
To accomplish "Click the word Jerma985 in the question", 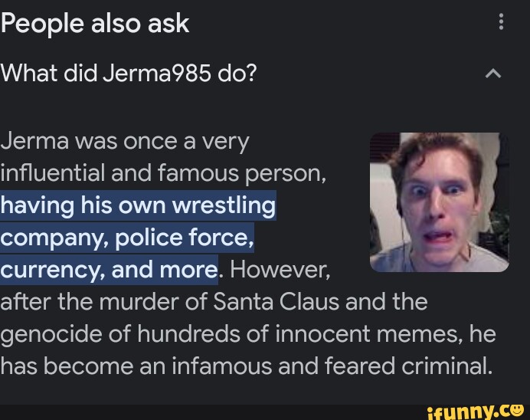I will (x=157, y=73).
